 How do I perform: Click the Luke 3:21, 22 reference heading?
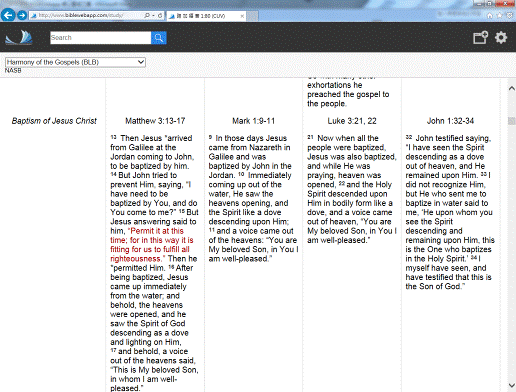352,121
